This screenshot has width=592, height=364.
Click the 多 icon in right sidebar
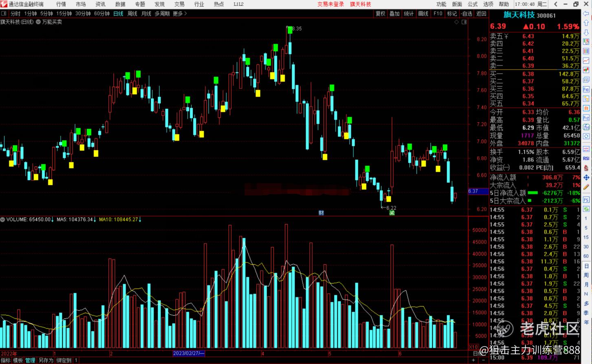pos(586,303)
